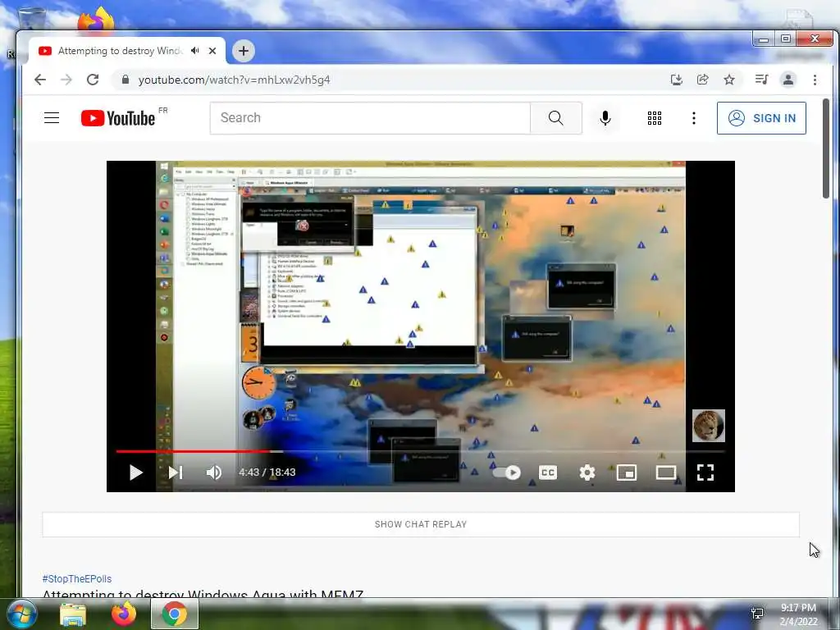
Task: Click the magnifier search button
Action: tap(556, 118)
